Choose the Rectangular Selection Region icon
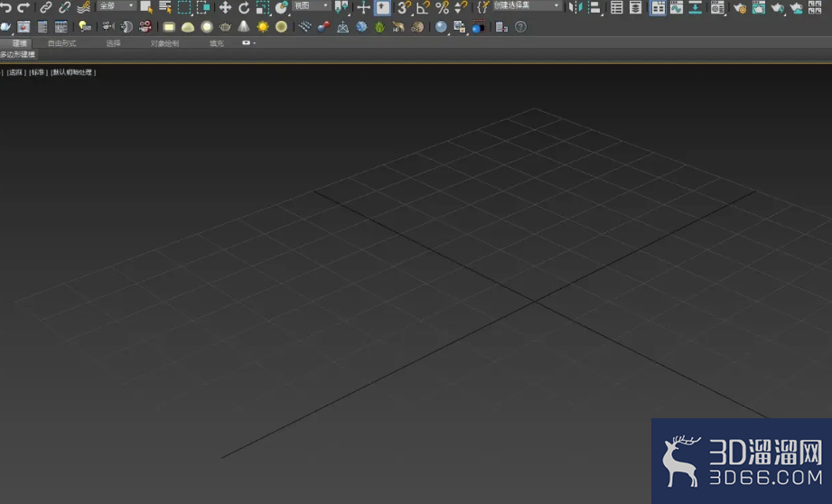The width and height of the screenshot is (832, 504). coord(184,7)
